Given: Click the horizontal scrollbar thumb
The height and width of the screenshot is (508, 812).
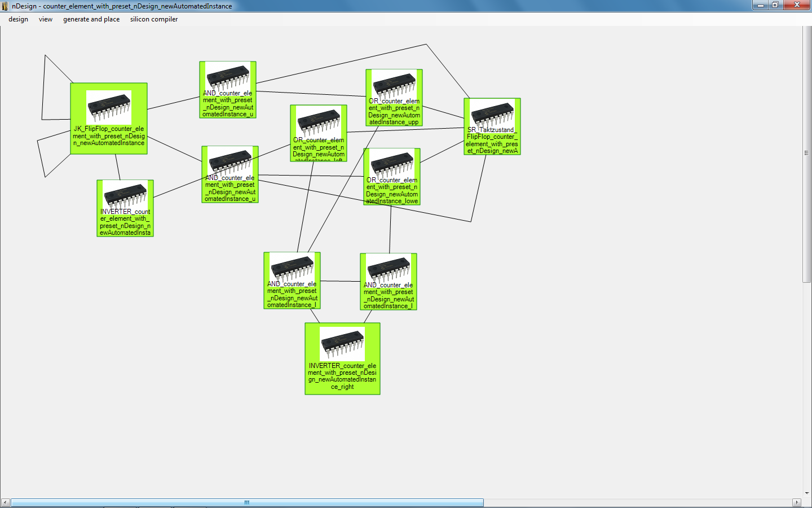Looking at the screenshot, I should (x=247, y=502).
